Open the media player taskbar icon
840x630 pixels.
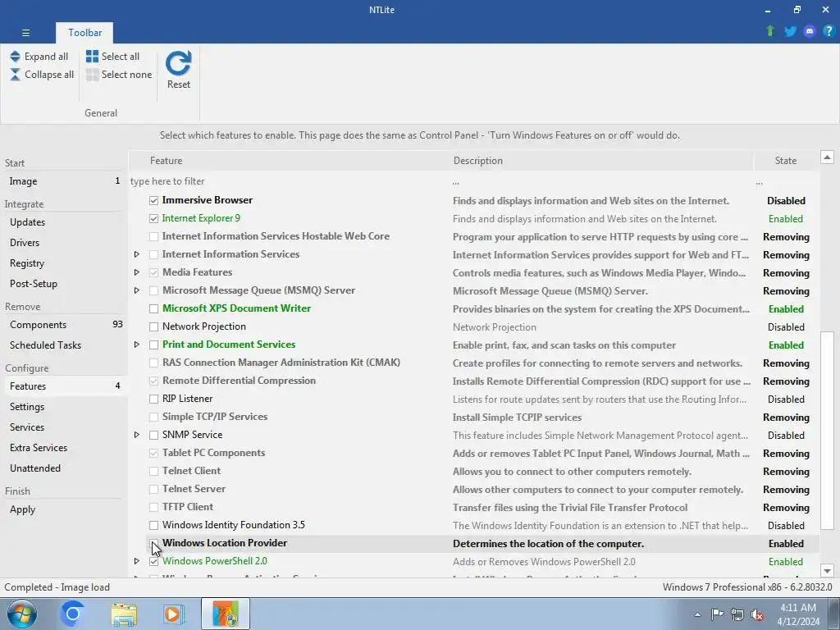coord(172,614)
